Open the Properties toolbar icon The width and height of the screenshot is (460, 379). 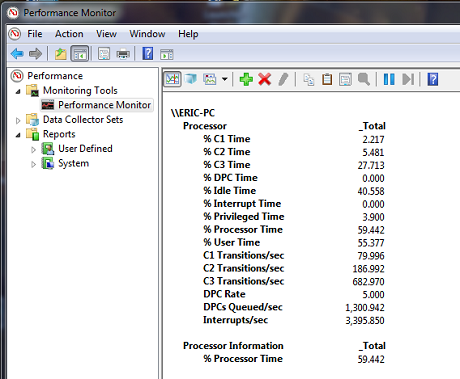point(104,53)
